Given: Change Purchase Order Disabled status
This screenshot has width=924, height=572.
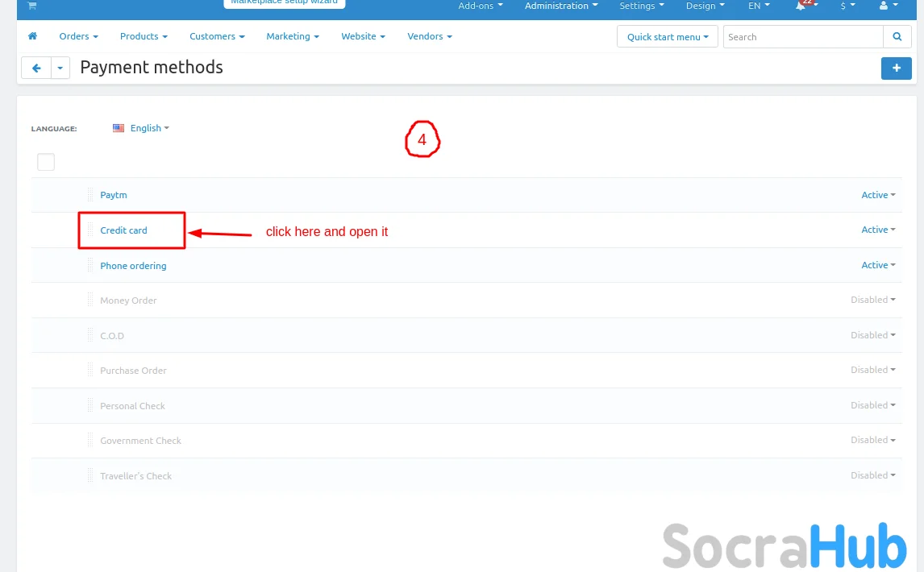Looking at the screenshot, I should point(872,370).
